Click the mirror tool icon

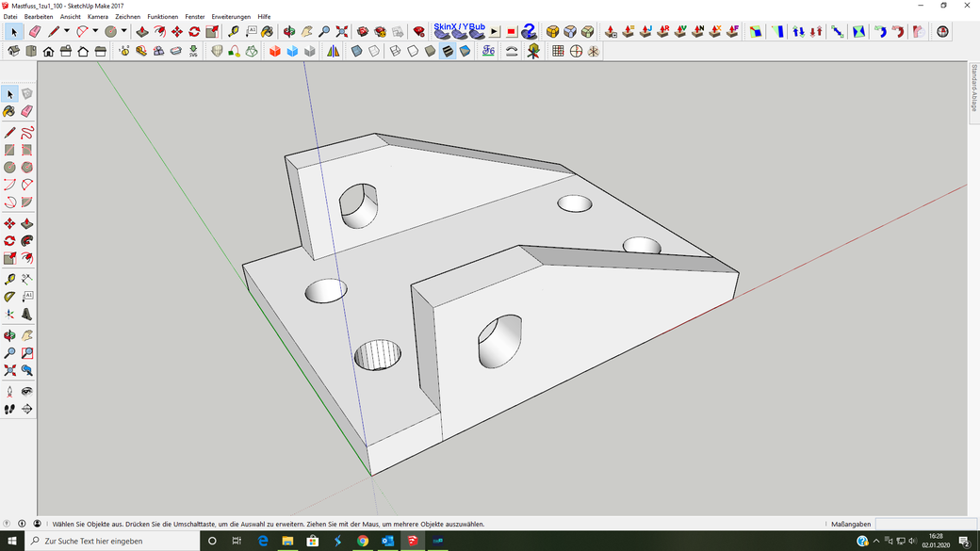pyautogui.click(x=334, y=51)
